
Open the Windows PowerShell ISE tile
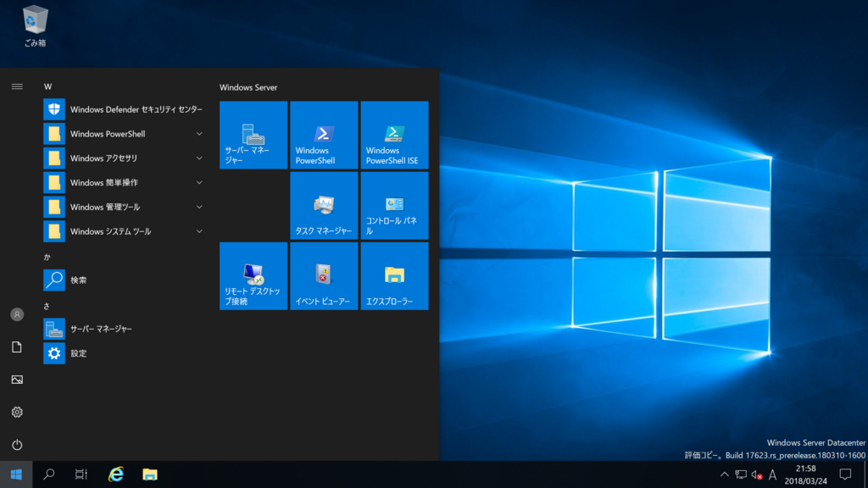click(394, 135)
